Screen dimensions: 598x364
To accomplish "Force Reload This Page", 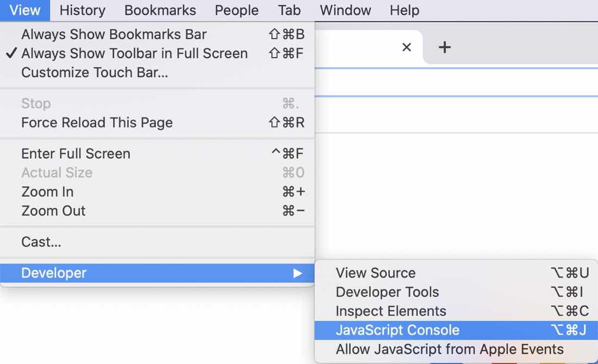I will point(97,123).
